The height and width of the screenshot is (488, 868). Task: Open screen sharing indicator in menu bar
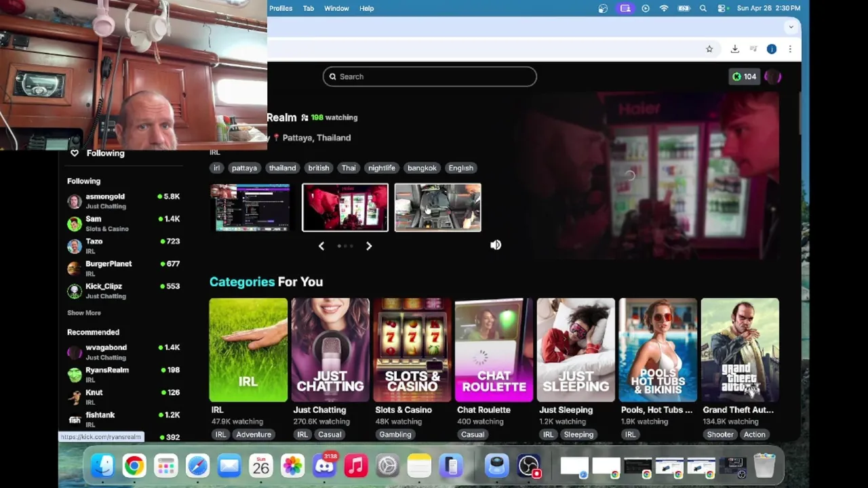tap(625, 8)
